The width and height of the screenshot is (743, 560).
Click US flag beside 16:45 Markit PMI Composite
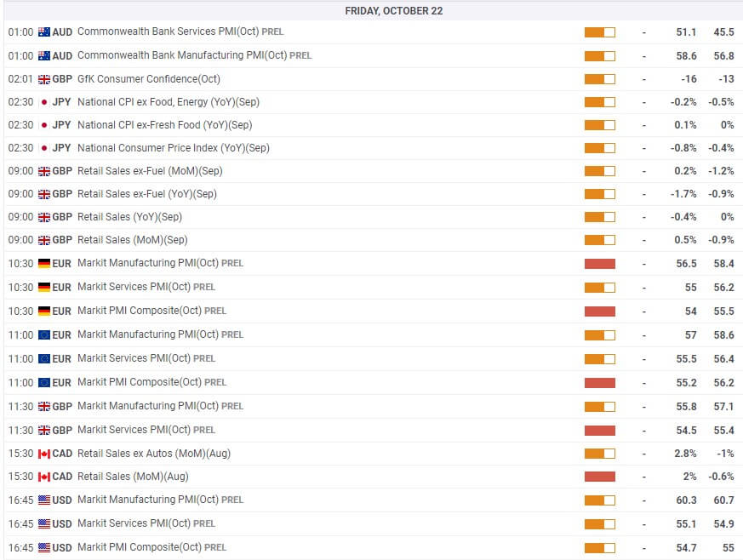tap(44, 548)
